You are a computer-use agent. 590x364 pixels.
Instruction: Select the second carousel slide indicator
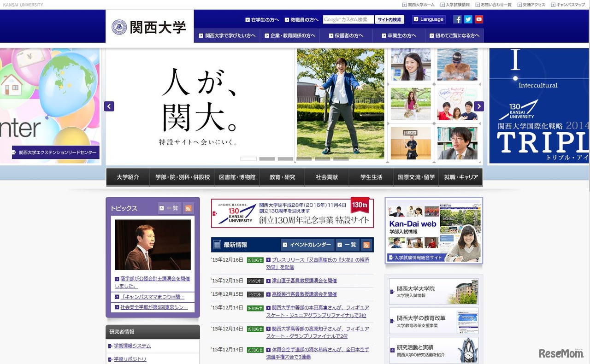point(267,159)
